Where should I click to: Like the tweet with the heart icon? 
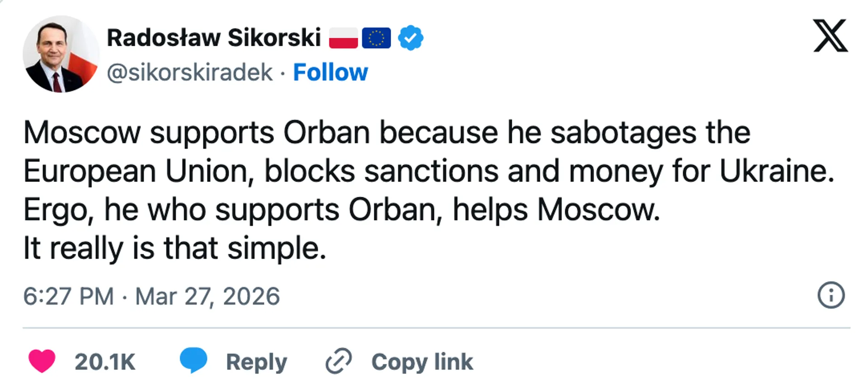42,361
